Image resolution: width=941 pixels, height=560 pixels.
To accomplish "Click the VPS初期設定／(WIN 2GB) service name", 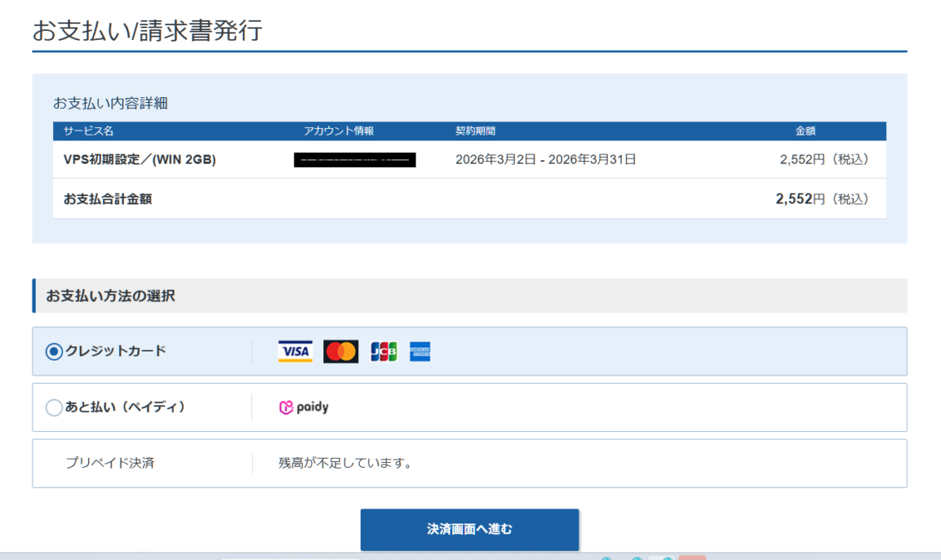I will click(x=140, y=160).
